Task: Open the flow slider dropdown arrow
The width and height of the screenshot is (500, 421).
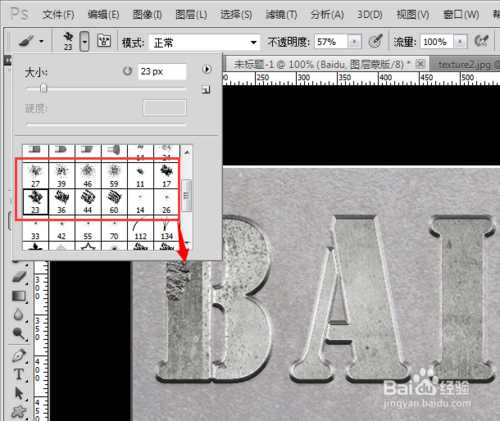Action: coord(460,42)
